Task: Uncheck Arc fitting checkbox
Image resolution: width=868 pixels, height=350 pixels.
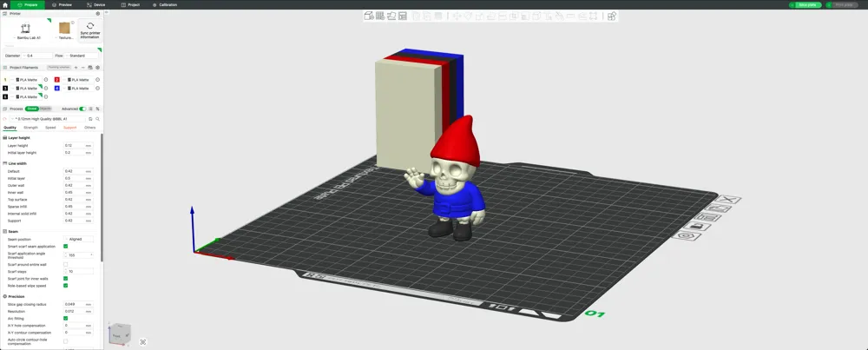Action: tap(65, 319)
